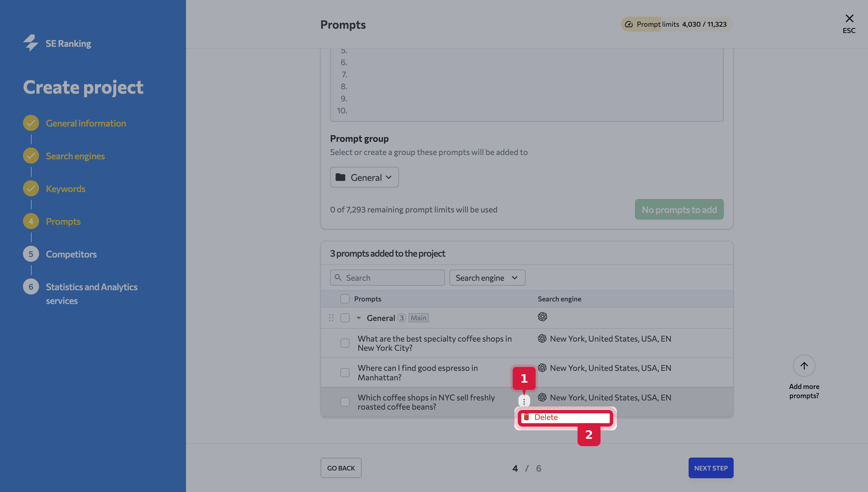Click the magnifier icon in Search field

338,277
